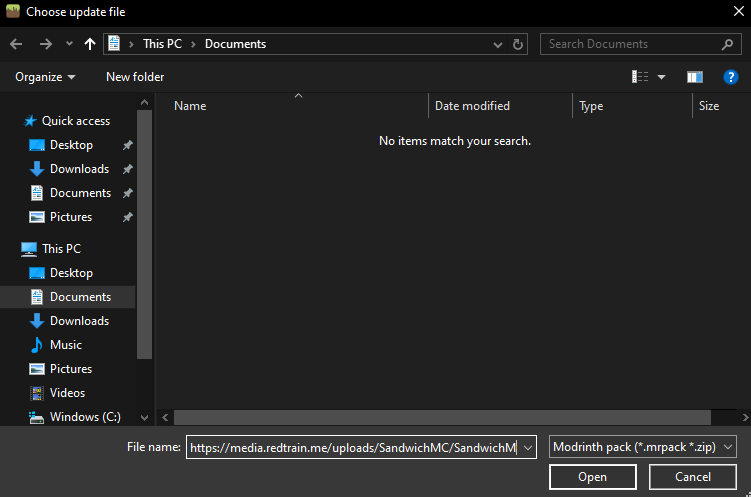The image size is (751, 497).
Task: Click the search magnifier icon
Action: click(727, 44)
